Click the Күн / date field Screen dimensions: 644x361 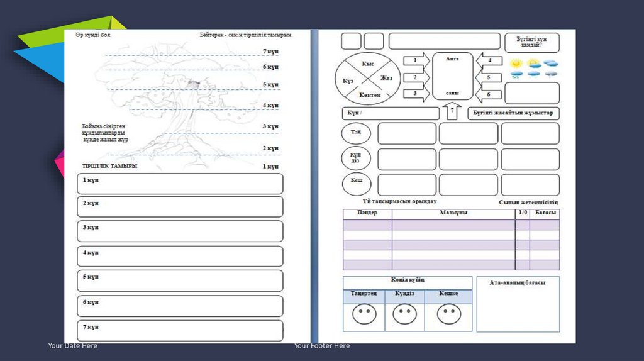click(x=390, y=114)
